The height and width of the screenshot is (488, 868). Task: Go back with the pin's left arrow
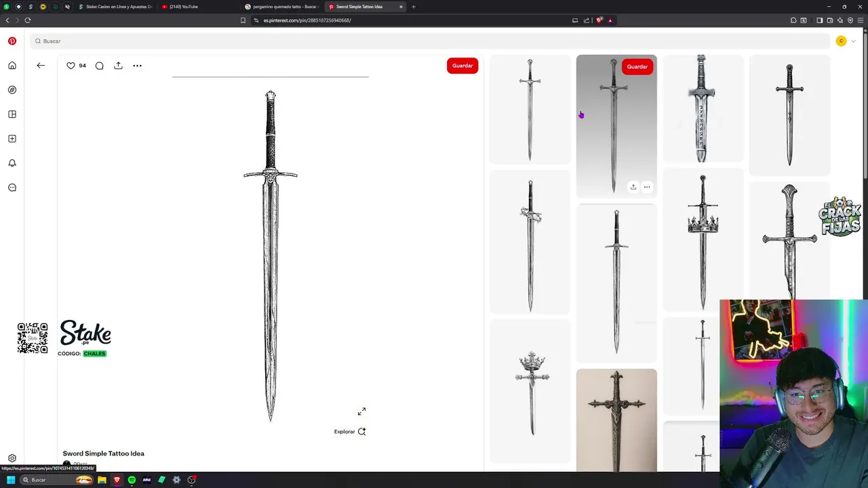pyautogui.click(x=41, y=66)
